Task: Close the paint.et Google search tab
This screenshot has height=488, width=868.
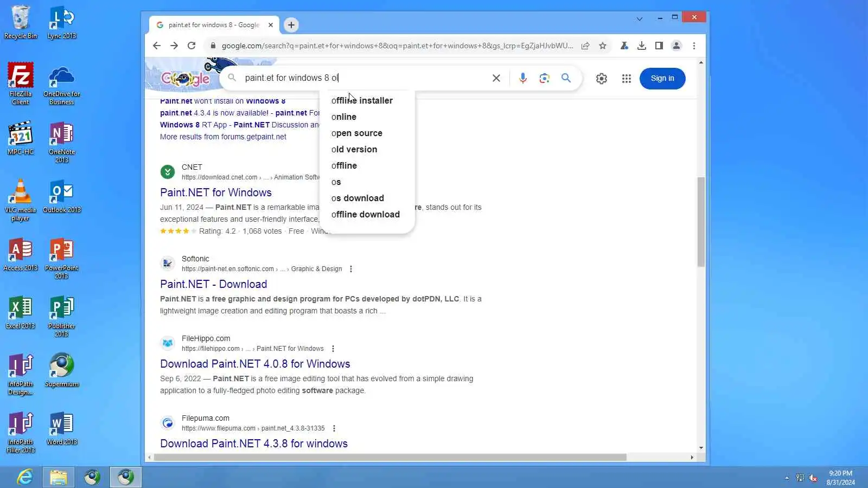Action: pyautogui.click(x=271, y=25)
